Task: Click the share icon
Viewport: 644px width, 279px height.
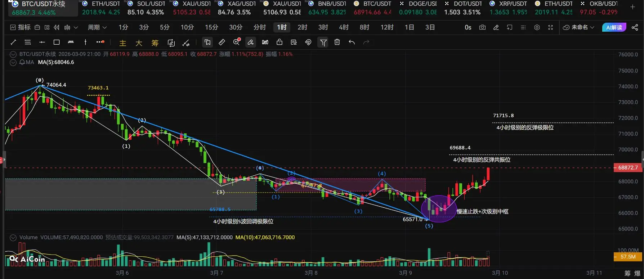Action: (x=635, y=27)
